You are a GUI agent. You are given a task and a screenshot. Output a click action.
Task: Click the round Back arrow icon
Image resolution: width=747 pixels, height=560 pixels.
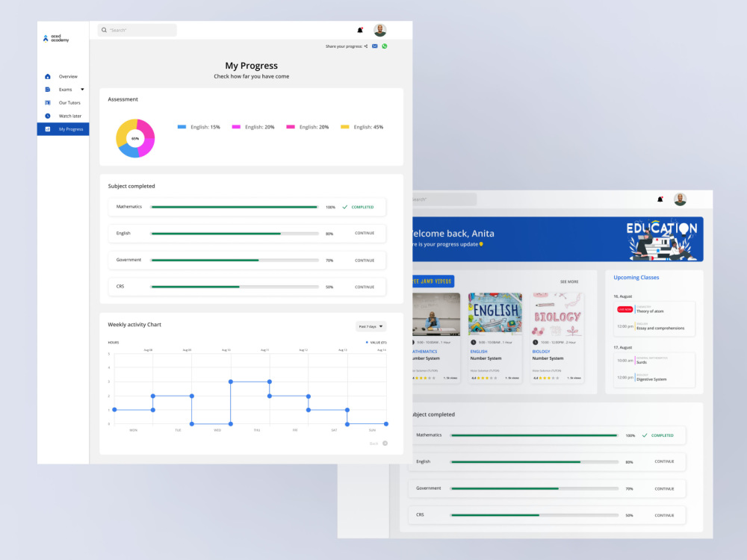pyautogui.click(x=385, y=444)
